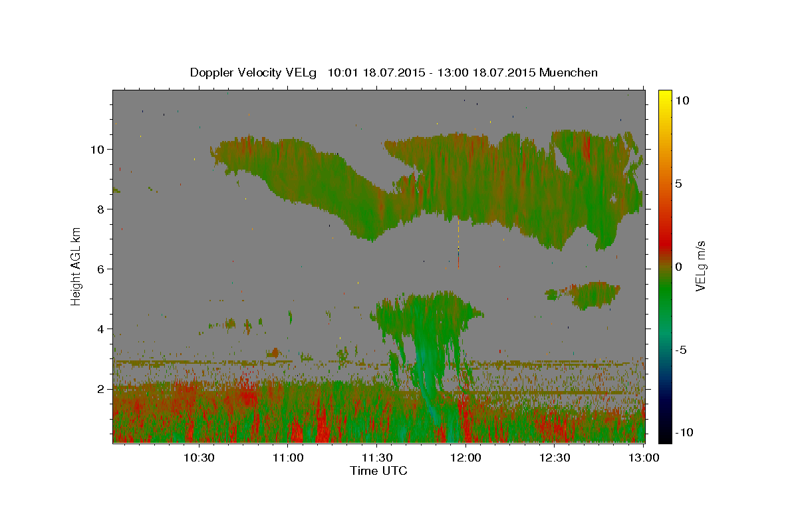Click the colorbar value label -5
Viewport: 798px width, 532px height.
click(682, 350)
